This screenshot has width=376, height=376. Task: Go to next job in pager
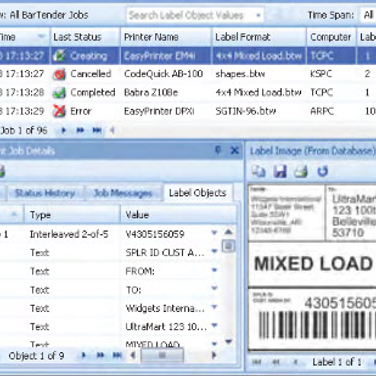pyautogui.click(x=64, y=130)
